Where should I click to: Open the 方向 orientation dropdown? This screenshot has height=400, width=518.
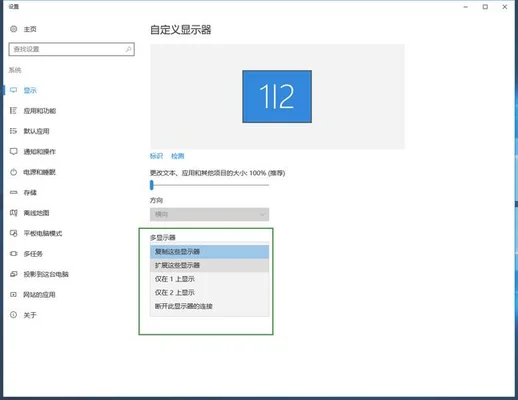click(x=209, y=214)
